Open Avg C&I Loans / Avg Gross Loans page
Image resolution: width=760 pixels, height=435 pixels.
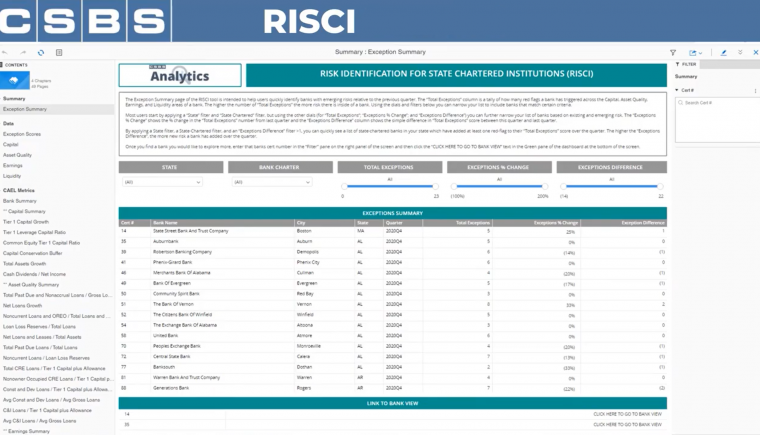[x=40, y=421]
